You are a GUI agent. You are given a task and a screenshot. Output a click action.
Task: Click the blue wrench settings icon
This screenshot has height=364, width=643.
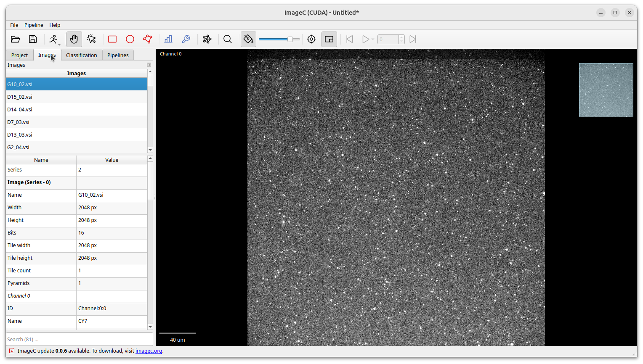click(x=186, y=39)
